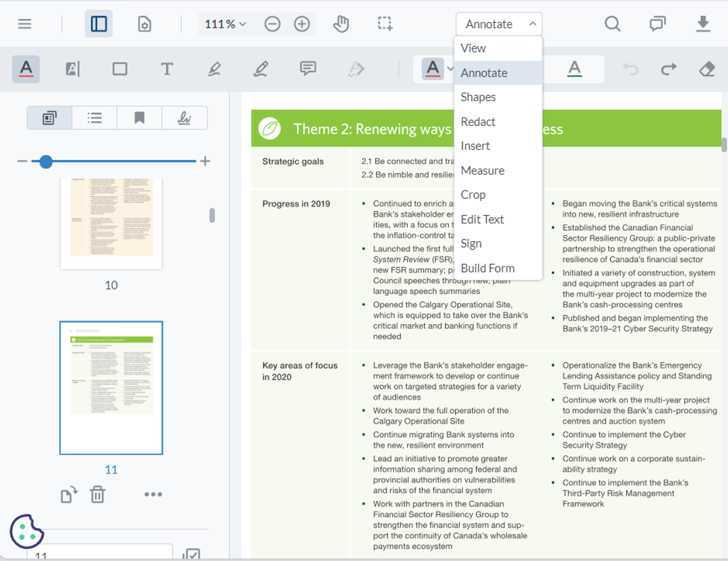Choose Build Form mode
The height and width of the screenshot is (561, 728).
(x=487, y=268)
